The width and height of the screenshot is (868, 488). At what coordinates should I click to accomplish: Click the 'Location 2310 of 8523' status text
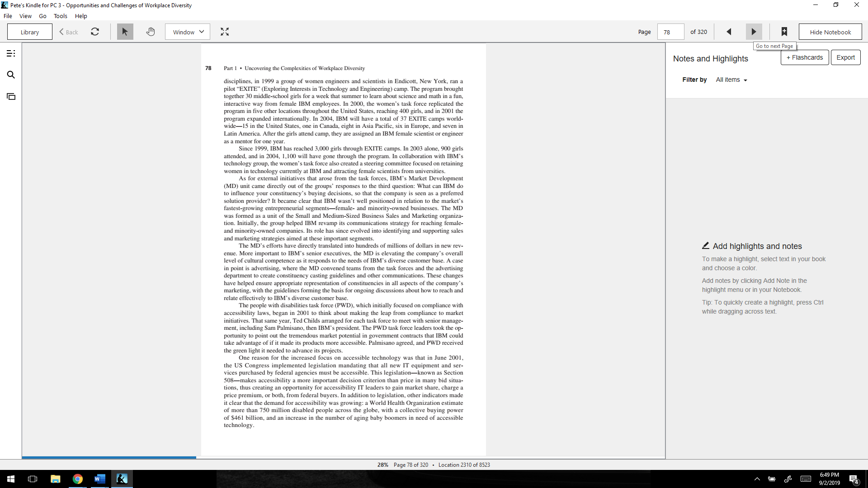464,465
